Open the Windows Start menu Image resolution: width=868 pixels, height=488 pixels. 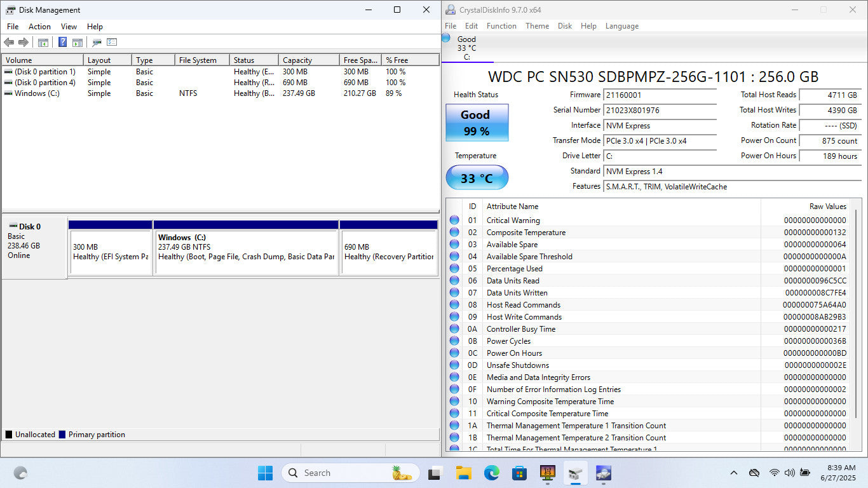coord(265,473)
